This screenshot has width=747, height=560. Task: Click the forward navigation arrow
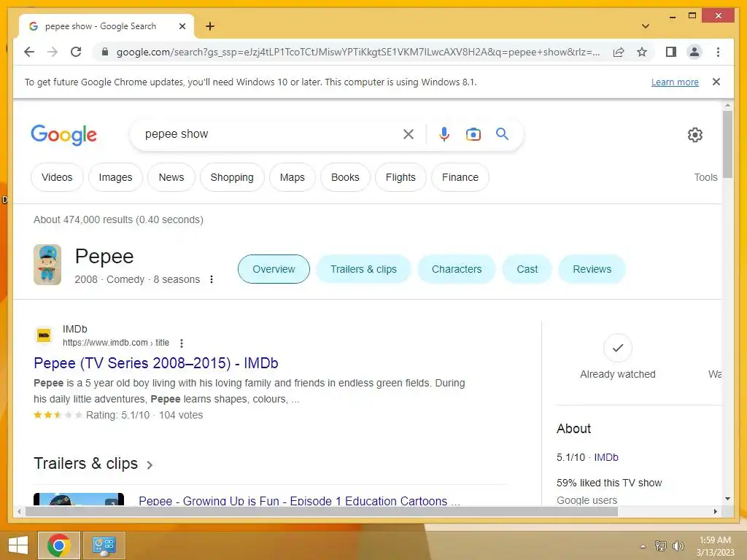[53, 52]
